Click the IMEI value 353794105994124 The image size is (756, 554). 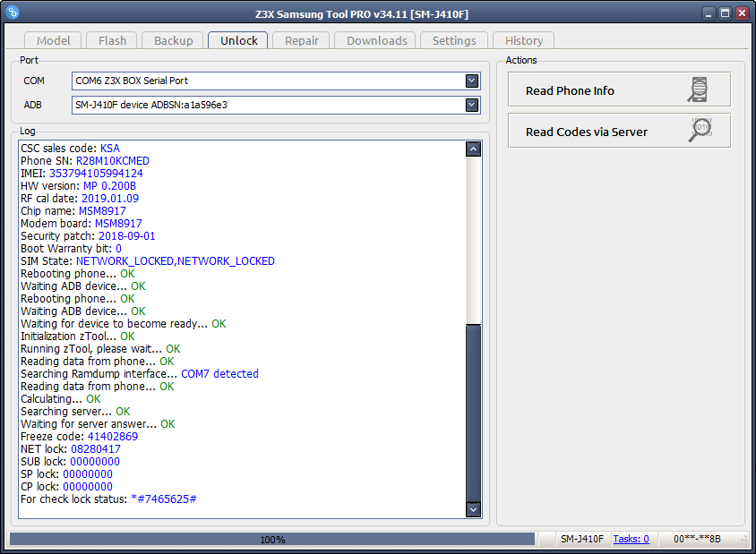(96, 174)
